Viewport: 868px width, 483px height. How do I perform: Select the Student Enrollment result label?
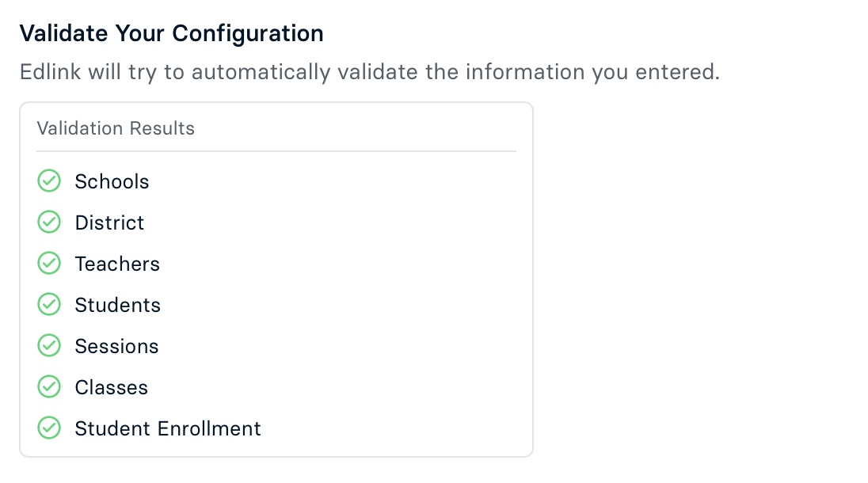[167, 428]
